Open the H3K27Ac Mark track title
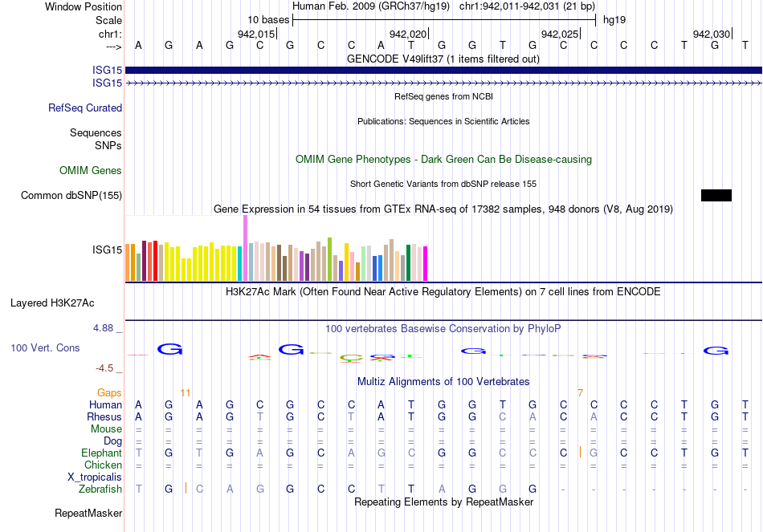 [443, 292]
